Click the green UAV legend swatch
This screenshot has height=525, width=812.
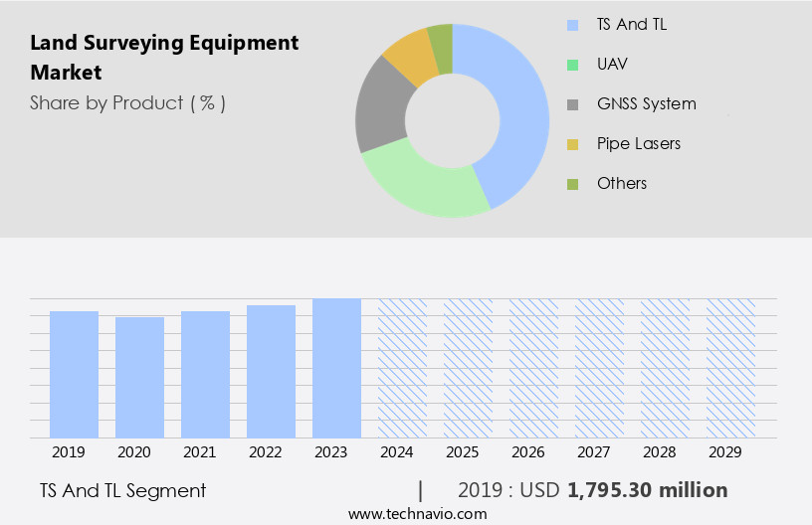572,65
